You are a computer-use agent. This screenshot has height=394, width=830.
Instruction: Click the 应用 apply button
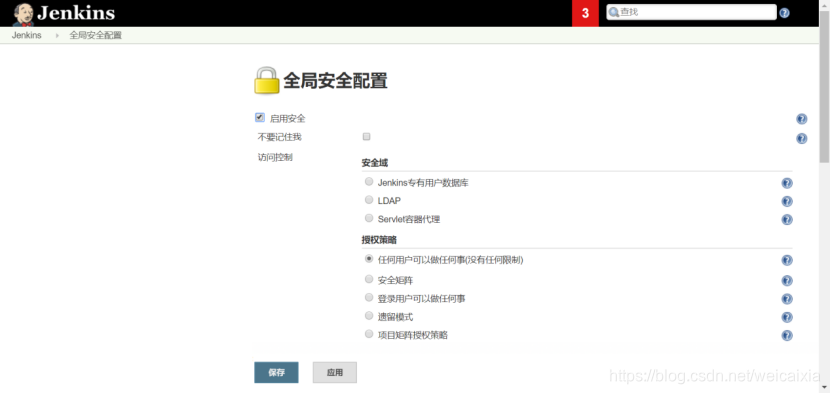click(x=335, y=372)
